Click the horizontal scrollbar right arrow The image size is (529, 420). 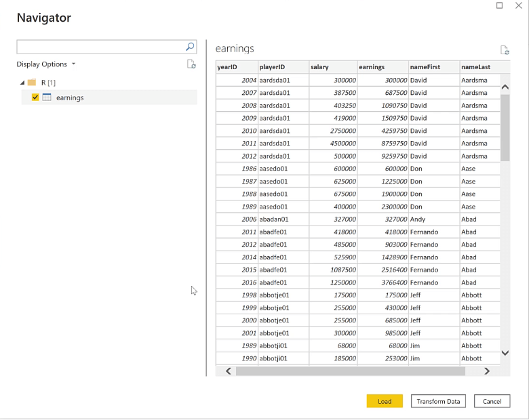[487, 371]
